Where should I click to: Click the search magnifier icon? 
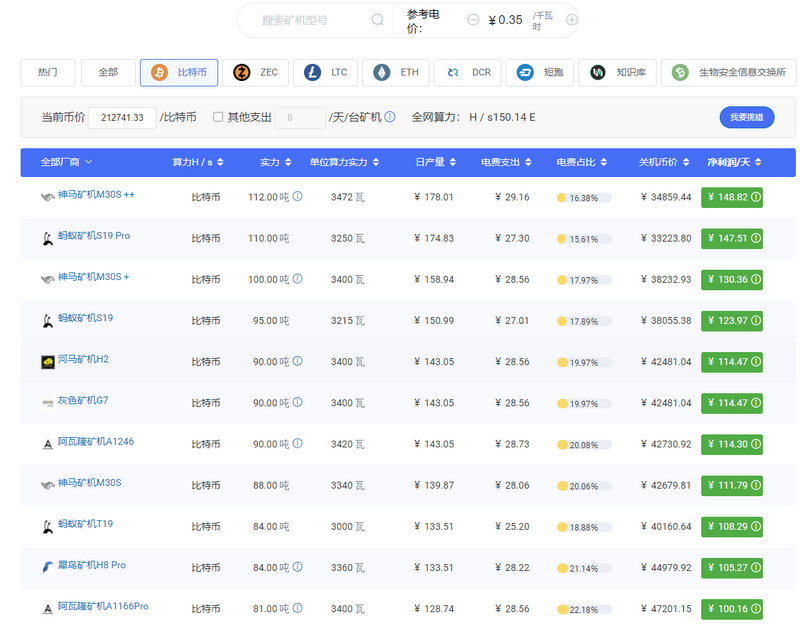coord(377,19)
